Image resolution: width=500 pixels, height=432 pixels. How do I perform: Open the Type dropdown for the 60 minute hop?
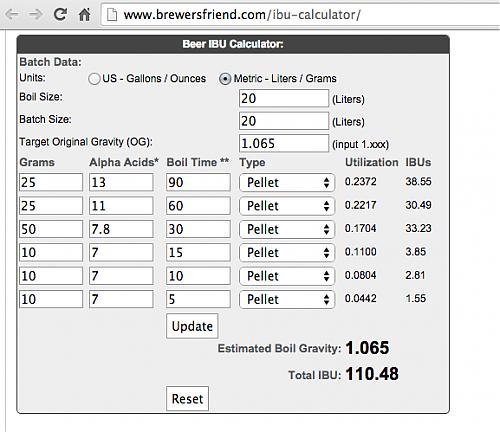(x=287, y=206)
